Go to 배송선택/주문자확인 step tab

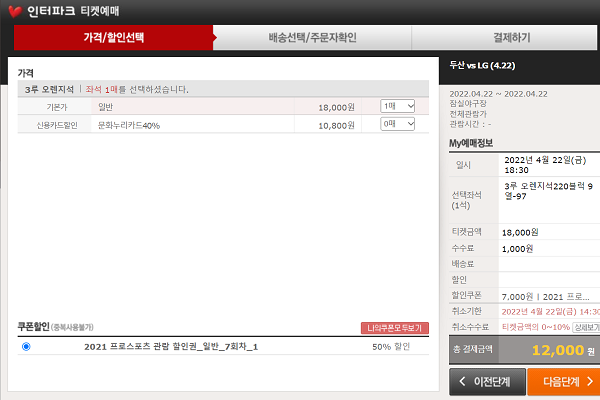click(312, 38)
